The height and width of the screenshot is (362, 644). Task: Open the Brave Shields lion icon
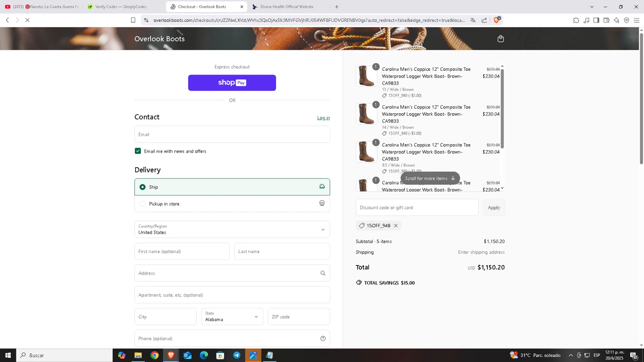(497, 20)
